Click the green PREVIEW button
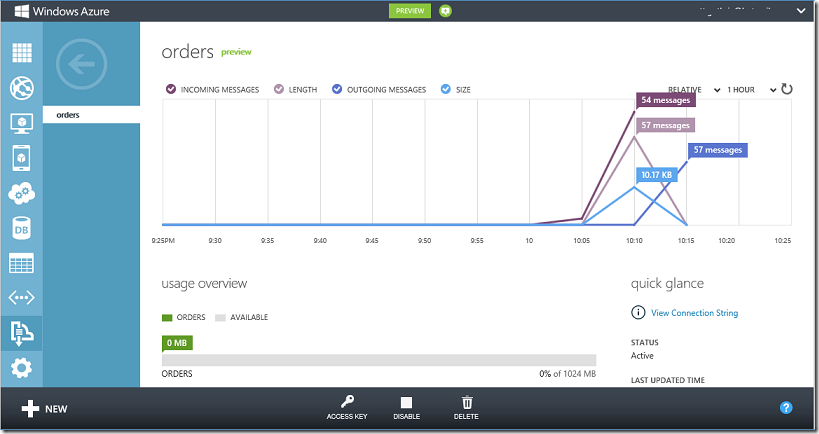 (410, 11)
